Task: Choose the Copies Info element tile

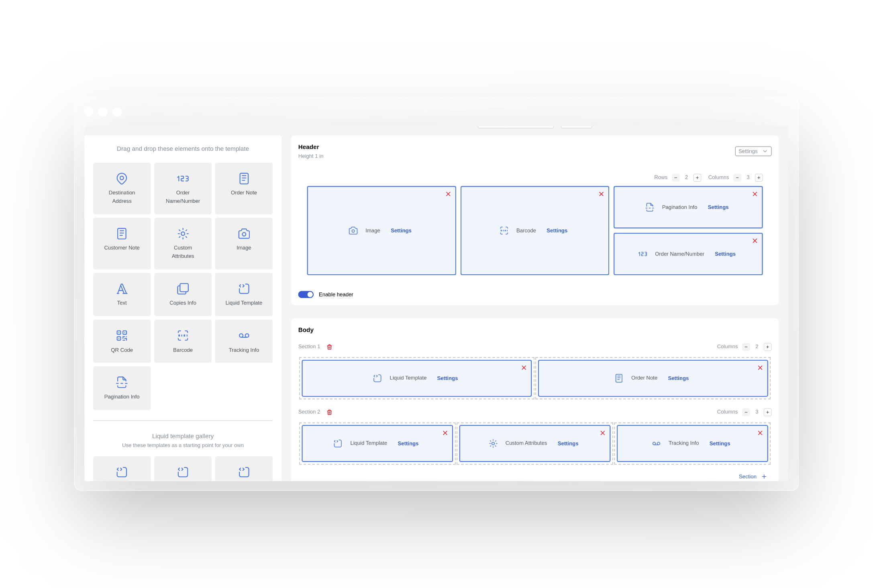Action: 183,294
